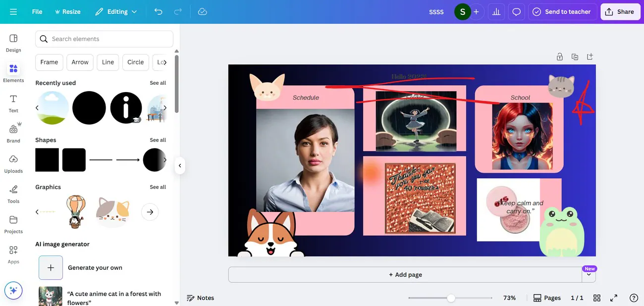This screenshot has width=644, height=306.
Task: Open the Text sidebar panel
Action: [13, 103]
